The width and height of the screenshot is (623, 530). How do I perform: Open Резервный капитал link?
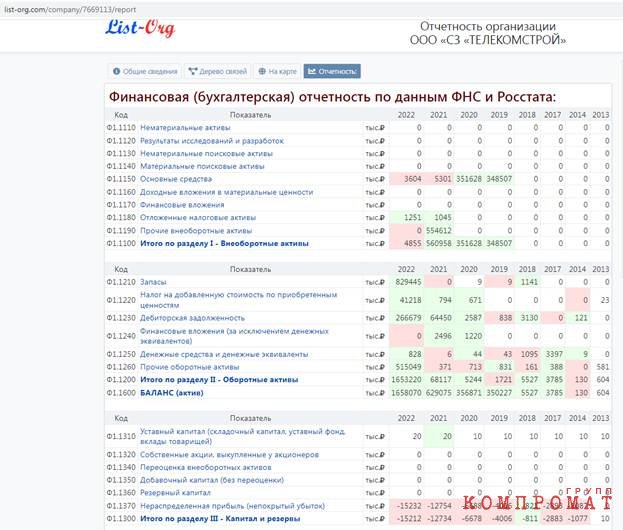click(175, 493)
